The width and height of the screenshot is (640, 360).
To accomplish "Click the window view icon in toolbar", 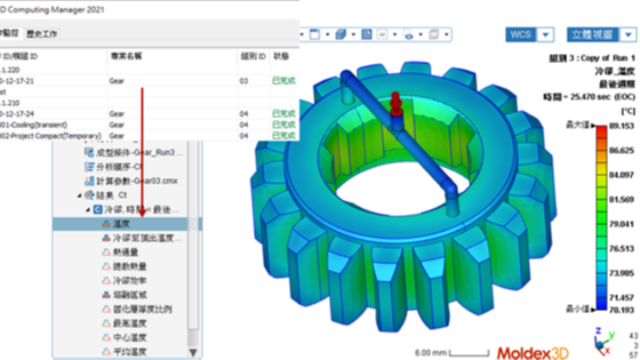I will pyautogui.click(x=315, y=35).
